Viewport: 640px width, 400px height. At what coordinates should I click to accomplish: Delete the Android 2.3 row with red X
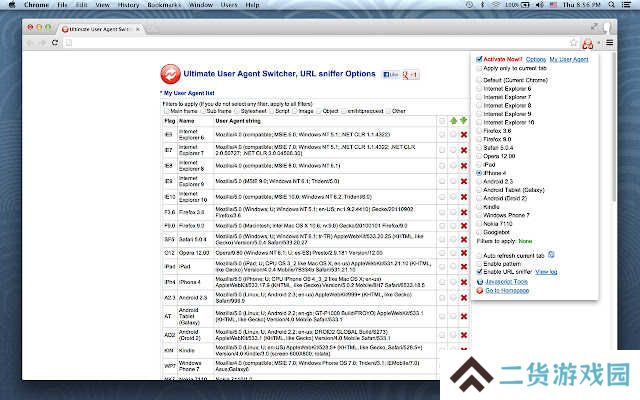pos(464,298)
